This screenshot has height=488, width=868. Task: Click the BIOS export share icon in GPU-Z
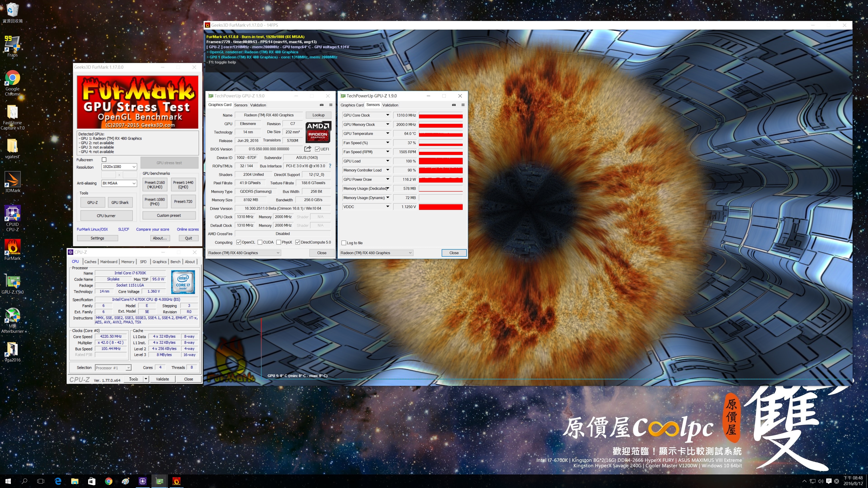[x=307, y=148]
